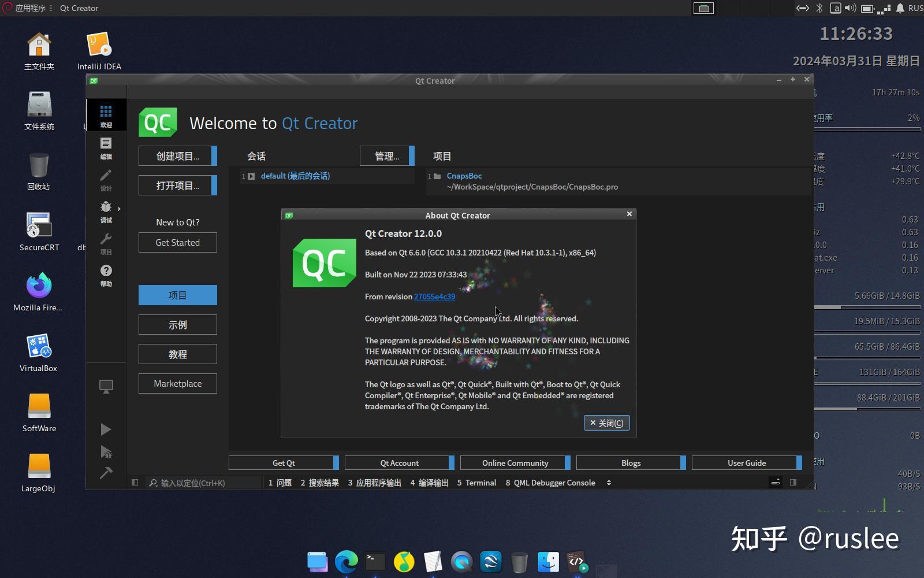The height and width of the screenshot is (578, 924).
Task: Open 调试 (Debug) mode via bug icon
Action: [x=106, y=211]
